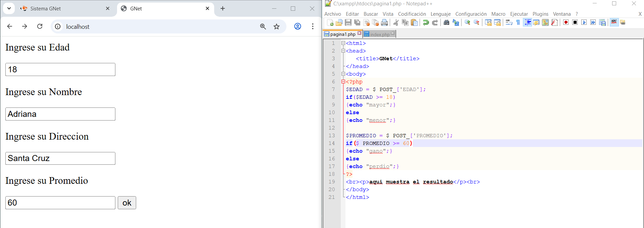Click the ok submit button

click(127, 203)
